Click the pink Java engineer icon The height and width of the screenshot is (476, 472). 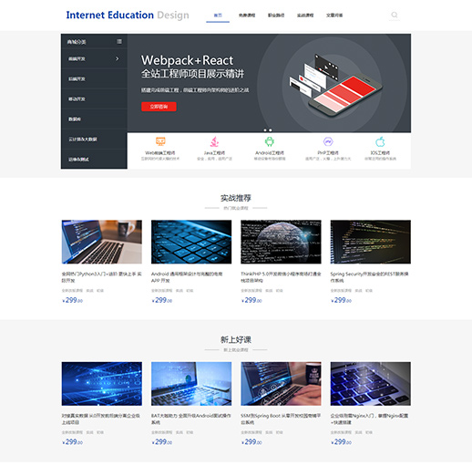tap(215, 141)
